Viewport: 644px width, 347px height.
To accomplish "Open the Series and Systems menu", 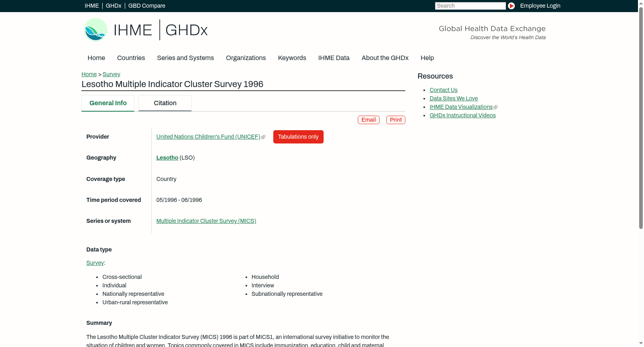I will click(x=185, y=58).
